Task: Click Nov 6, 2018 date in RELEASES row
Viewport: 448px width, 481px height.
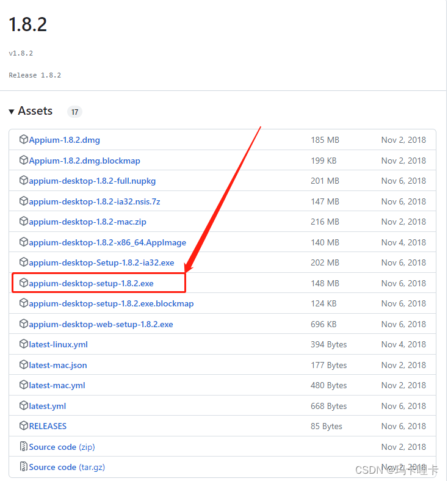Action: pyautogui.click(x=403, y=426)
